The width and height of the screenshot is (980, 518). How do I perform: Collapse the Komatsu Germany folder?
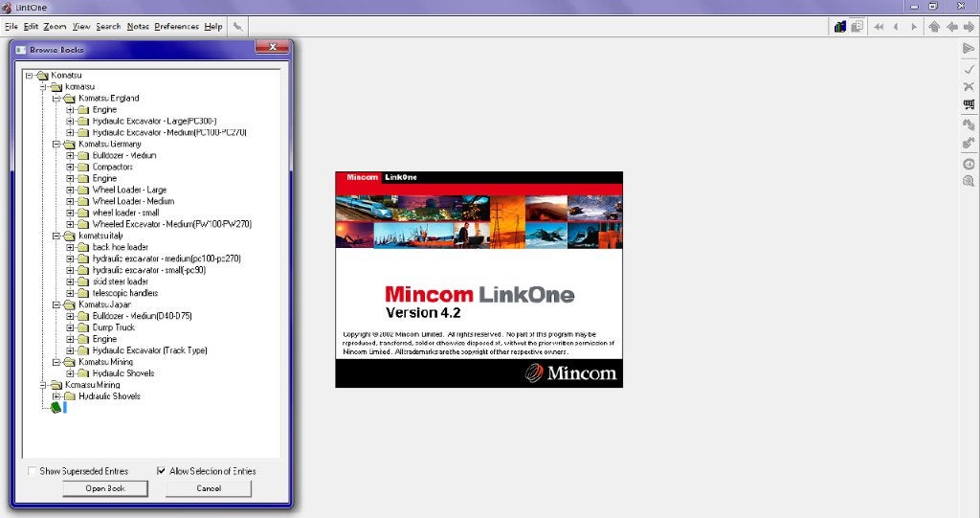point(56,145)
